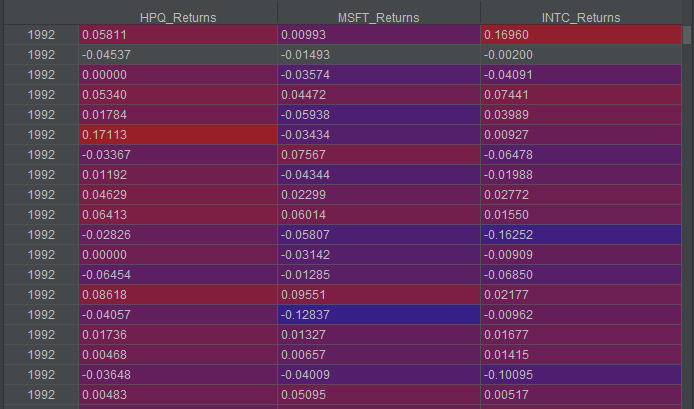The width and height of the screenshot is (694, 409).
Task: Select MSFT cell 0.04472
Action: coord(379,95)
